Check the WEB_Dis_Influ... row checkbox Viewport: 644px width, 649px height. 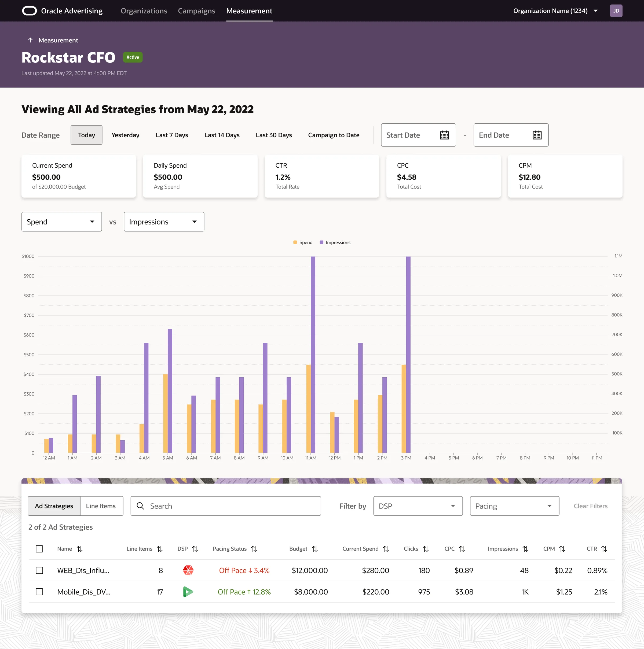tap(39, 570)
